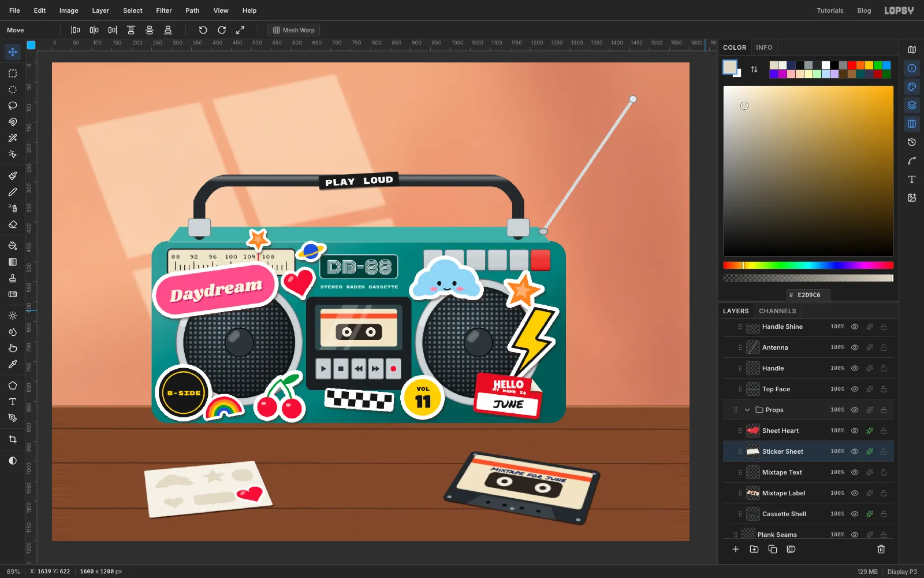The image size is (924, 578).
Task: Select the Crop tool
Action: pyautogui.click(x=13, y=439)
